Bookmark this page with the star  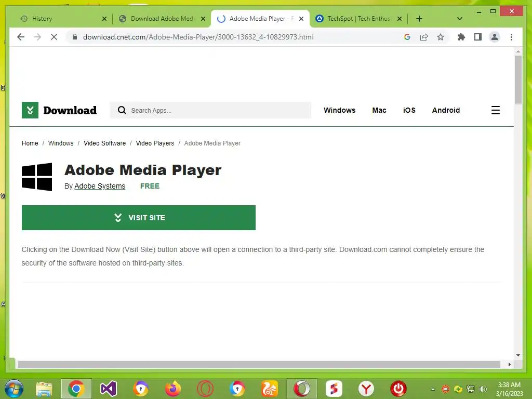coord(441,37)
